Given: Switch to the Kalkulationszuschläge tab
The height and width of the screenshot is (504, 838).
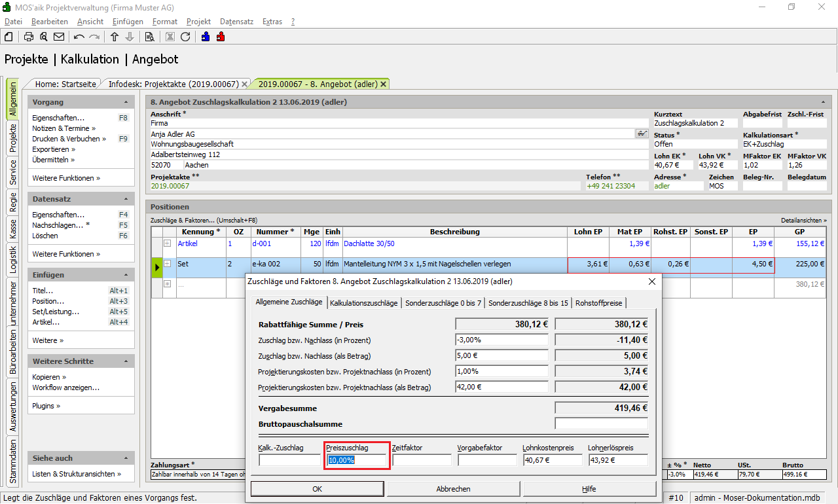Looking at the screenshot, I should [363, 303].
